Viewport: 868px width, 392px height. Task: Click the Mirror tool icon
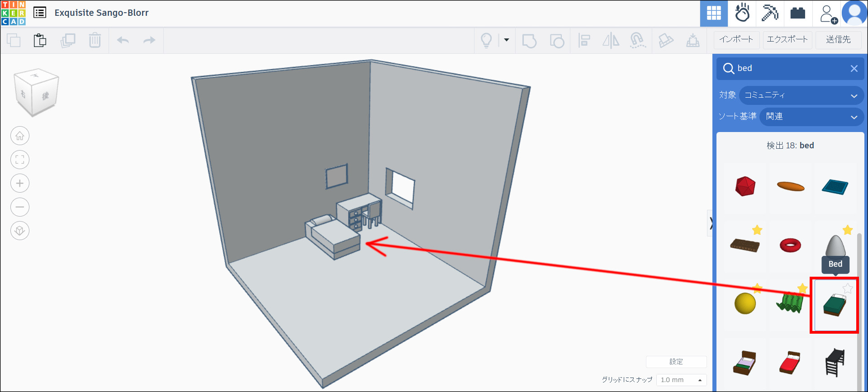point(611,40)
